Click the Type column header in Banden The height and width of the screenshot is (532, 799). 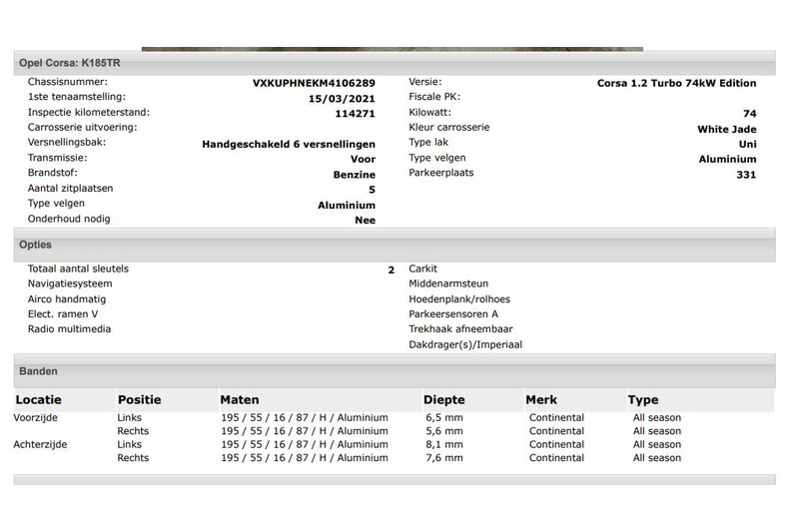pos(643,400)
